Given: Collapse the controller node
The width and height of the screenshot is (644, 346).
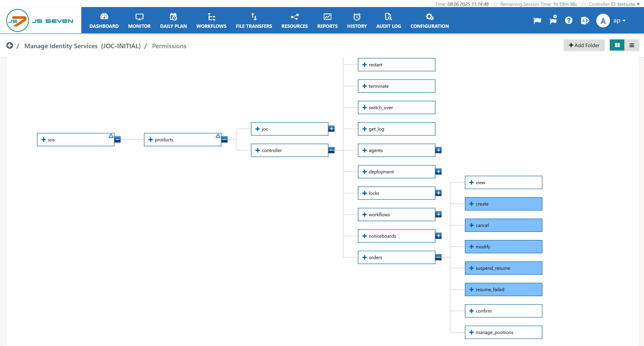Looking at the screenshot, I should (x=331, y=150).
